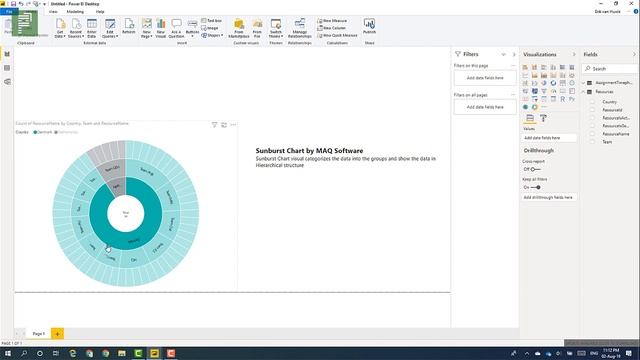
Task: Open the File menu
Action: tap(9, 11)
